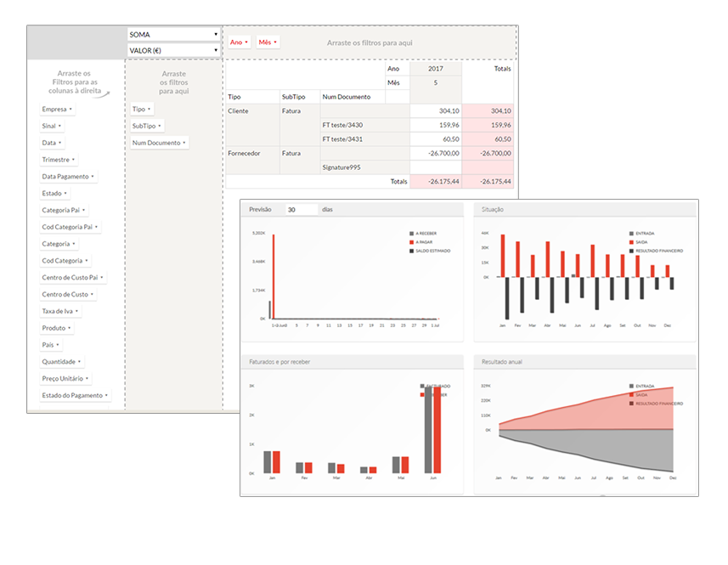This screenshot has height=565, width=728.
Task: Click the Totals column header
Action: (502, 69)
